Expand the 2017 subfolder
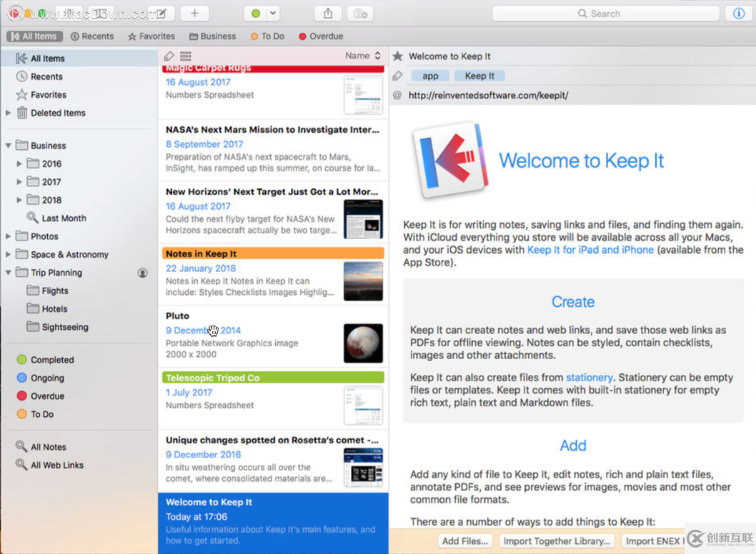 click(x=19, y=182)
